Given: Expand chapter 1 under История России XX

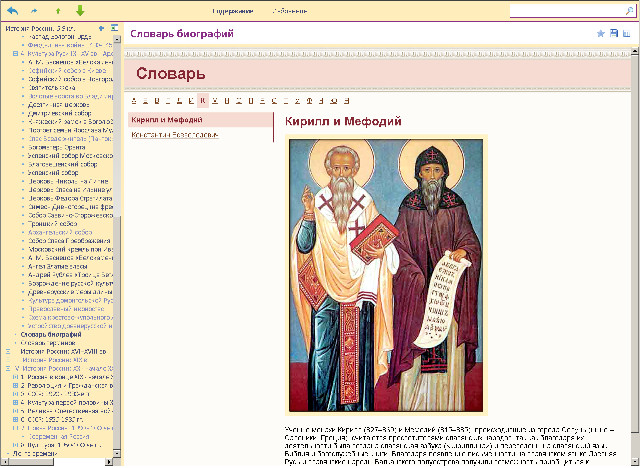Looking at the screenshot, I should (x=16, y=377).
